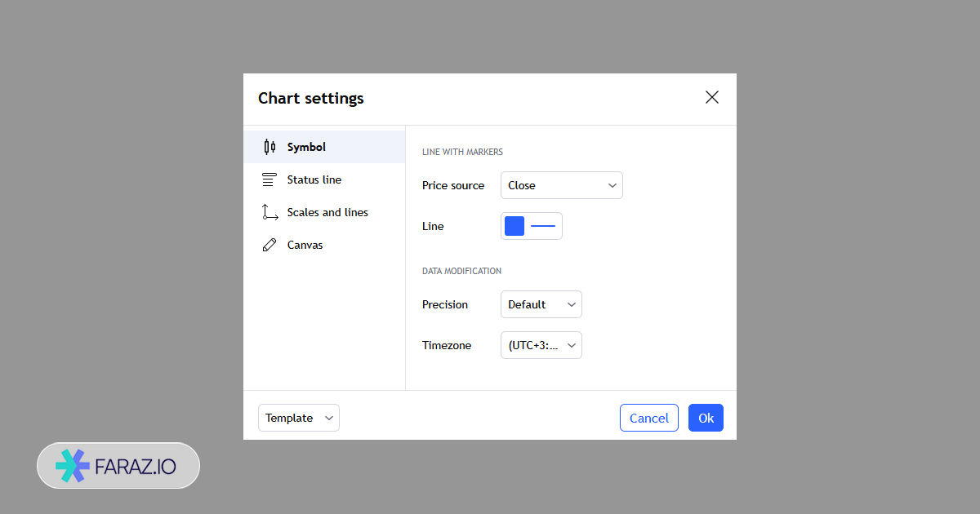Click the Canvas pencil icon

pos(269,245)
